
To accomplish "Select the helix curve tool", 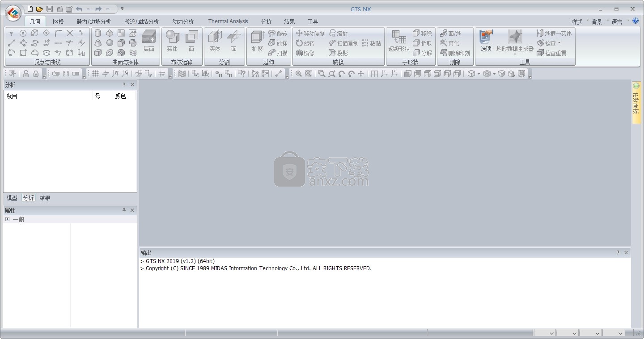I will click(x=47, y=43).
